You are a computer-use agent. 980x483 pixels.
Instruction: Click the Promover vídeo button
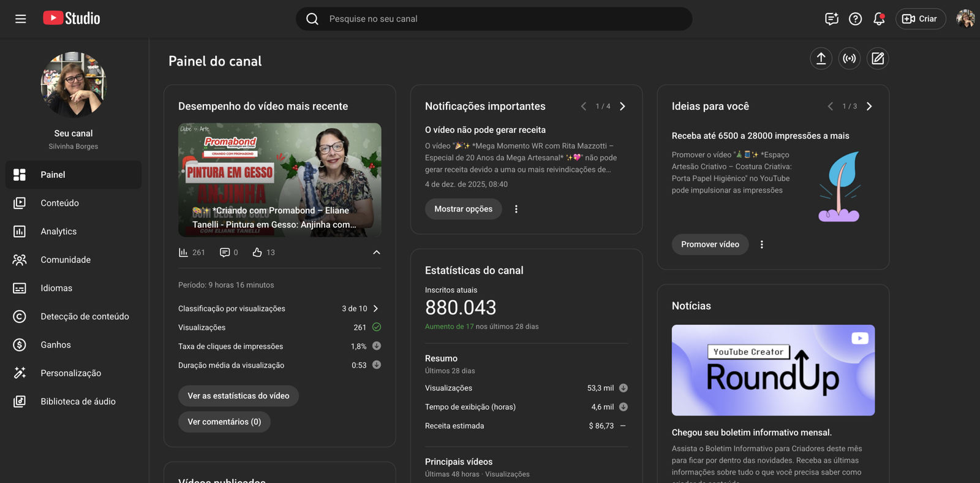click(710, 245)
